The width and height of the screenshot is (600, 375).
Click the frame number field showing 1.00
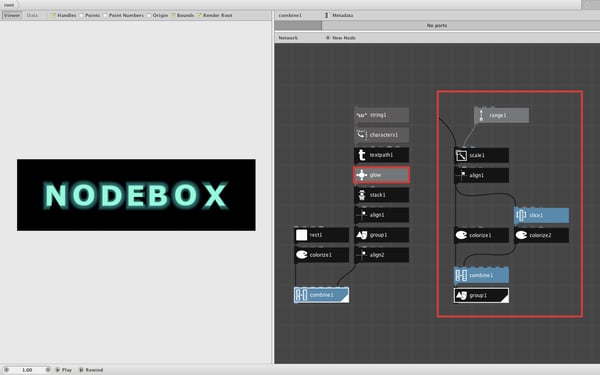coord(27,370)
